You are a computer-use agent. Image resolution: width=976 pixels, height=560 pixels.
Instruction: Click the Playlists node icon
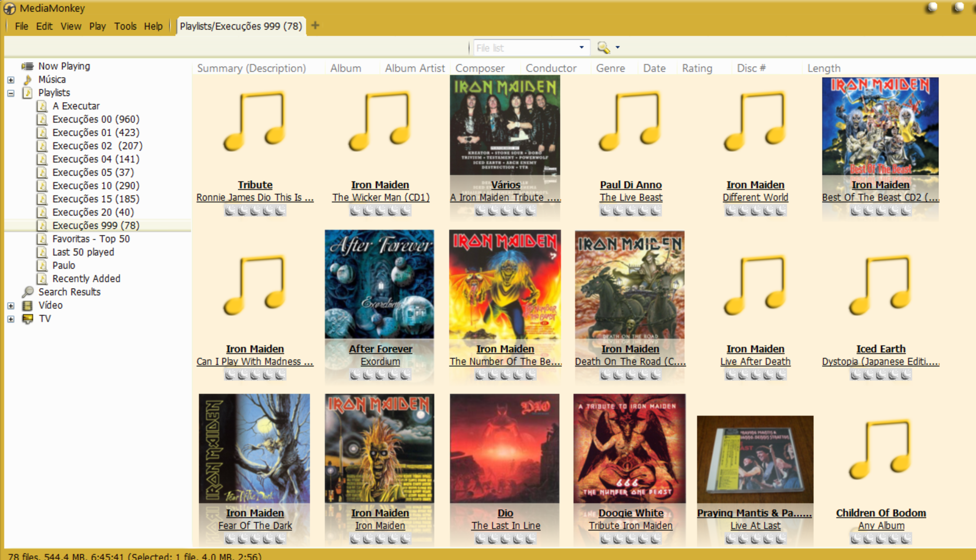[x=28, y=93]
